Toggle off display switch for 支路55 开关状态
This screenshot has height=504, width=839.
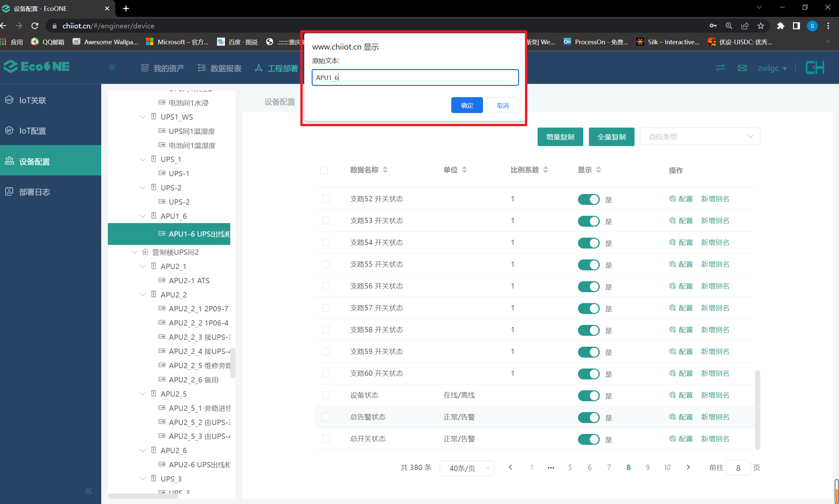(x=589, y=265)
